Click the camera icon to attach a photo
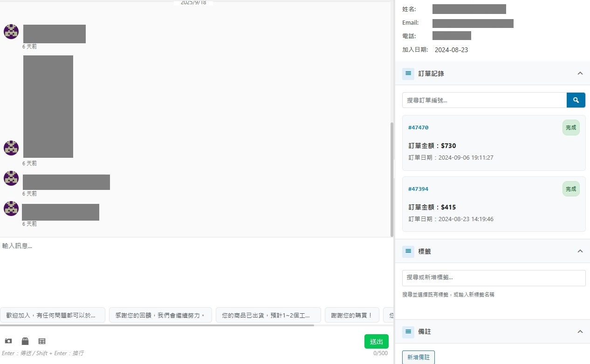This screenshot has height=364, width=590. pos(8,341)
